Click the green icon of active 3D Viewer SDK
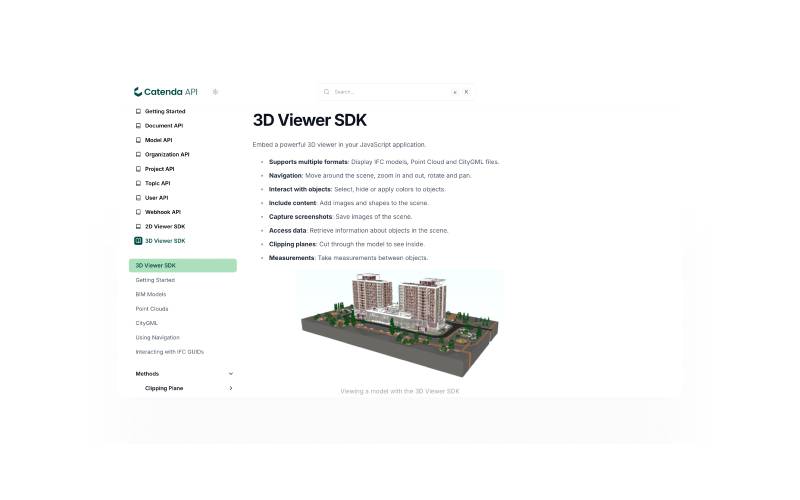Screen dimensions: 800x500 pyautogui.click(x=138, y=241)
